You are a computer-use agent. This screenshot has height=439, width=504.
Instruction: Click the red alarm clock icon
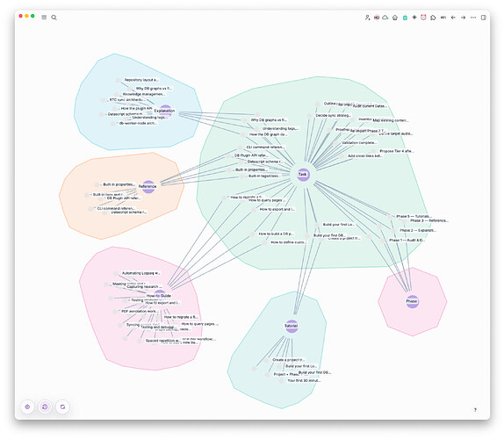[423, 18]
